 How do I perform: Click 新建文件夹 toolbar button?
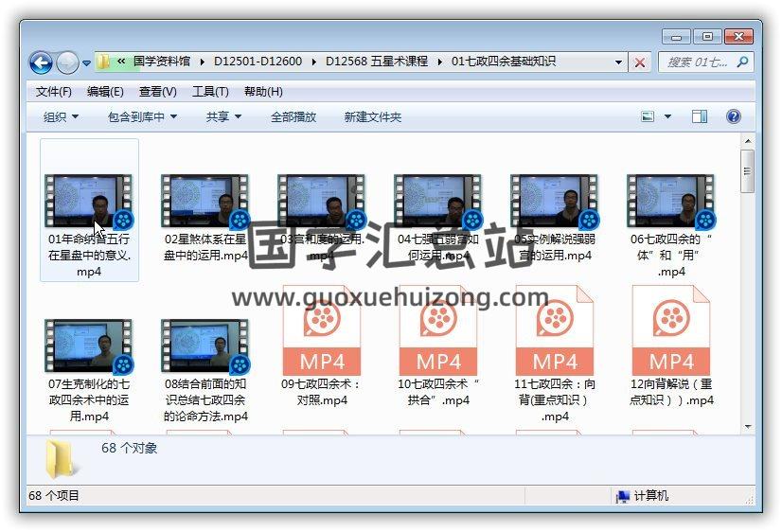[373, 116]
